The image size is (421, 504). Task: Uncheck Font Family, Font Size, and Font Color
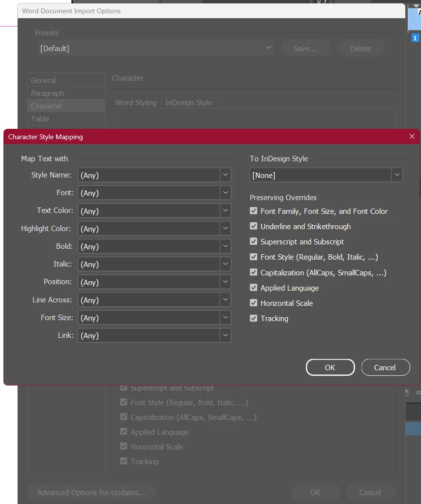(253, 211)
